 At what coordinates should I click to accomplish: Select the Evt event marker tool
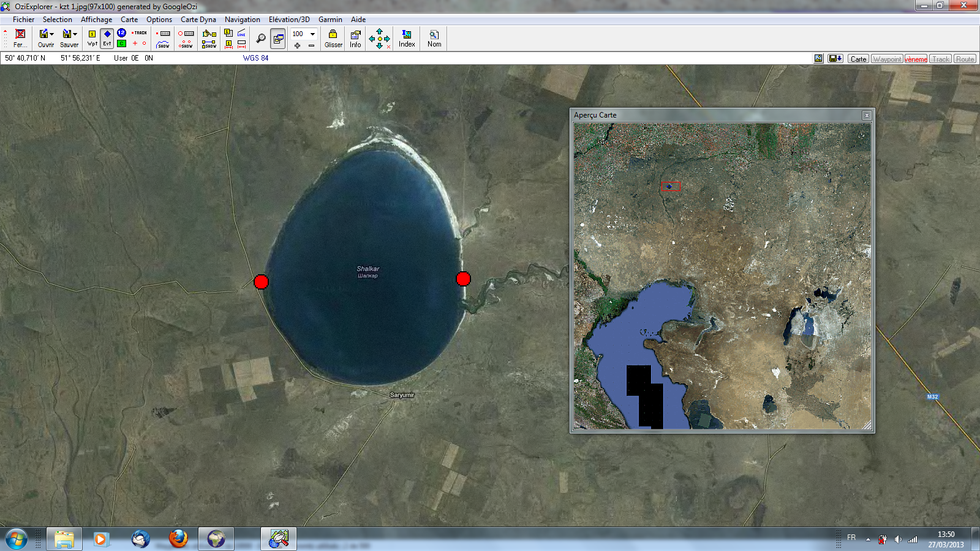click(x=107, y=38)
